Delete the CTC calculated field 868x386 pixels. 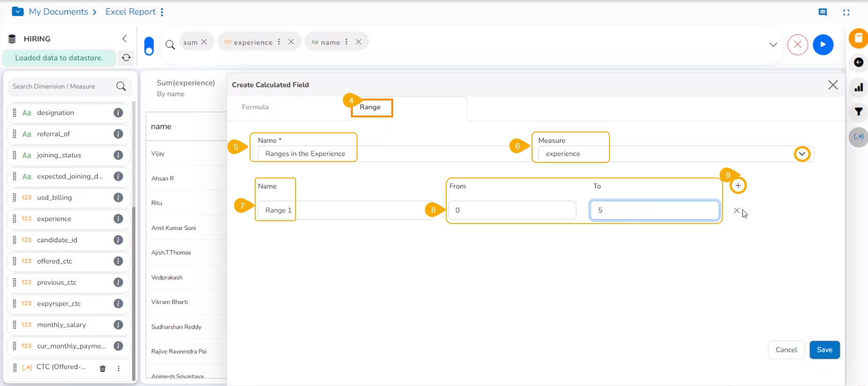tap(103, 368)
